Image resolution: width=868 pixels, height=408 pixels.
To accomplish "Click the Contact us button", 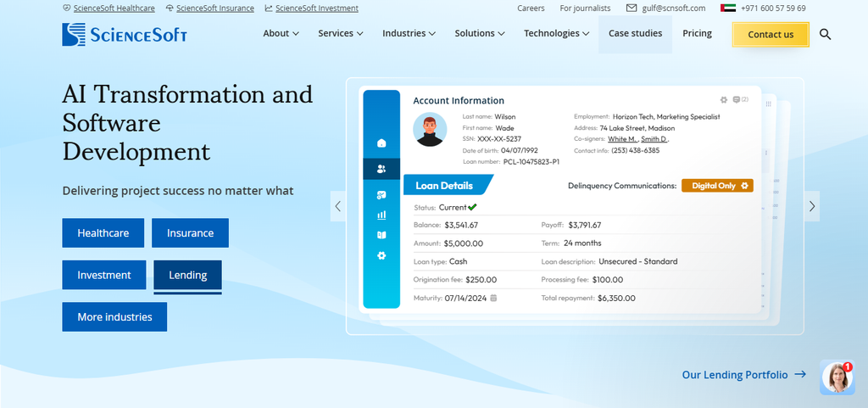I will point(771,34).
